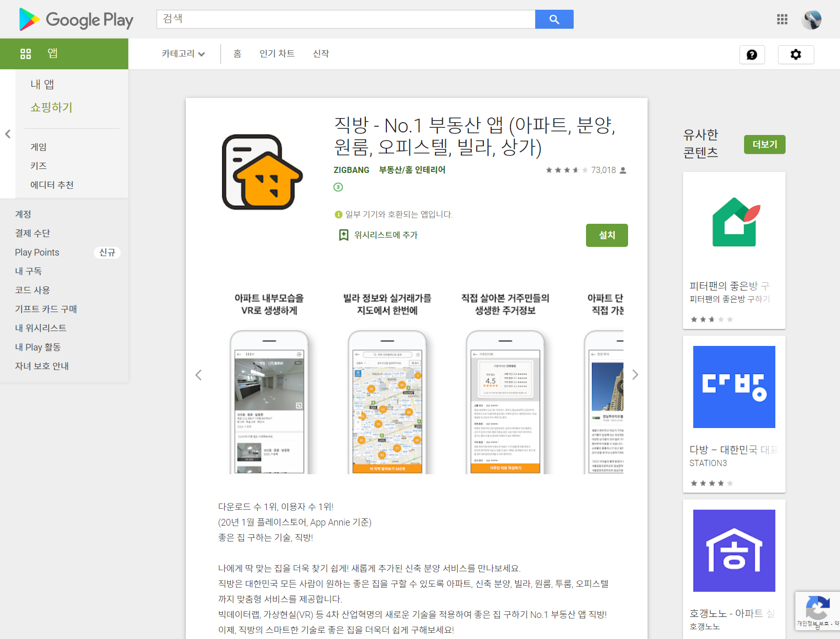
Task: Click the wishlist bookmark icon
Action: click(x=344, y=235)
